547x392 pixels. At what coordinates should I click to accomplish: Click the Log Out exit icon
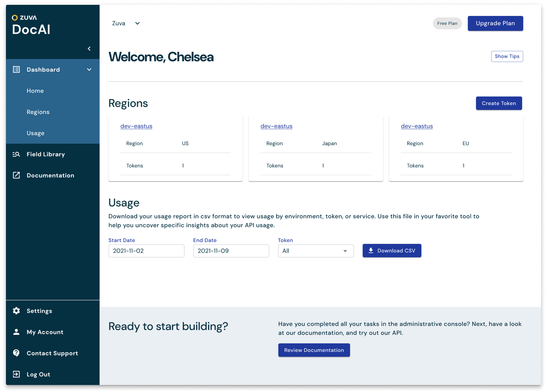pyautogui.click(x=16, y=374)
